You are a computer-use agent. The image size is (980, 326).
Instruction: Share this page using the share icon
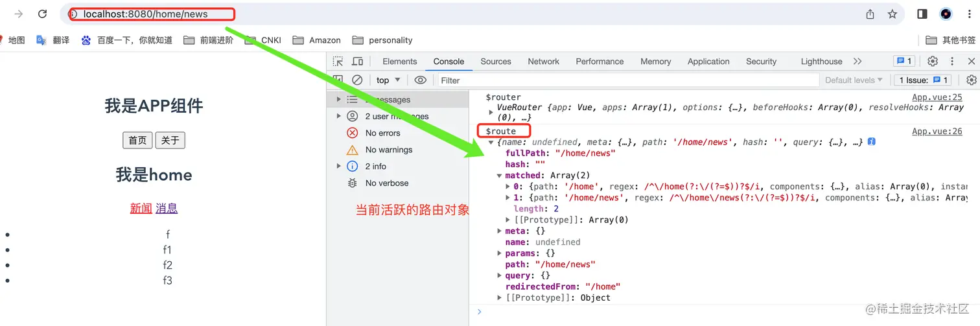pyautogui.click(x=870, y=14)
